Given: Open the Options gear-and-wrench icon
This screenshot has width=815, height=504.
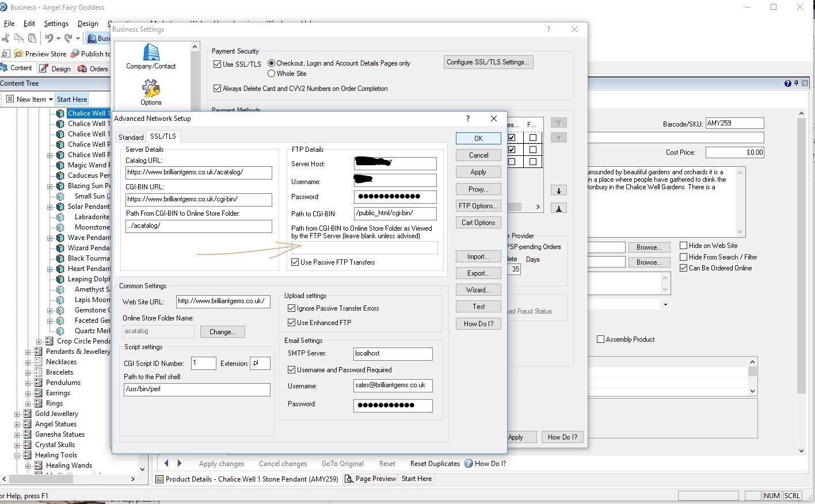Looking at the screenshot, I should pyautogui.click(x=151, y=89).
